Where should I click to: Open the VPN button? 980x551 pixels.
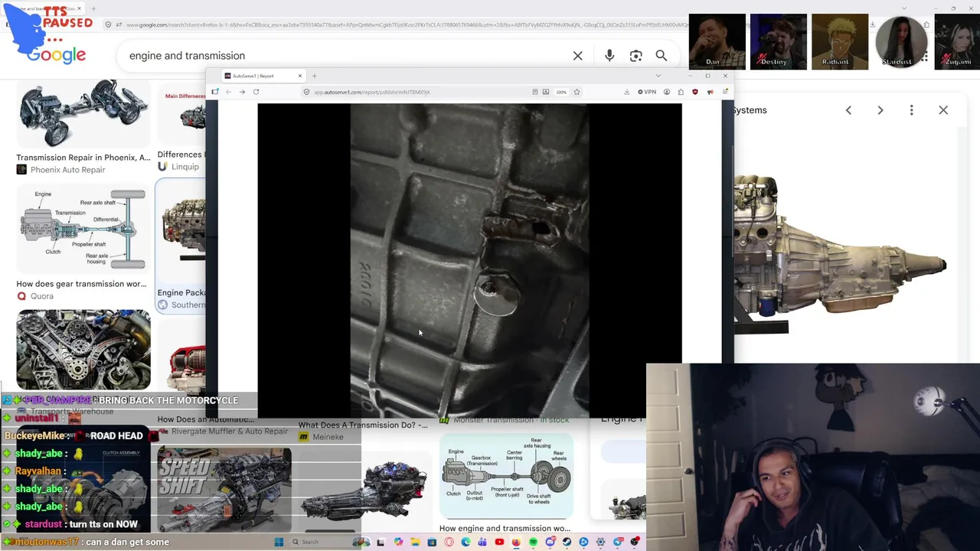pos(647,92)
